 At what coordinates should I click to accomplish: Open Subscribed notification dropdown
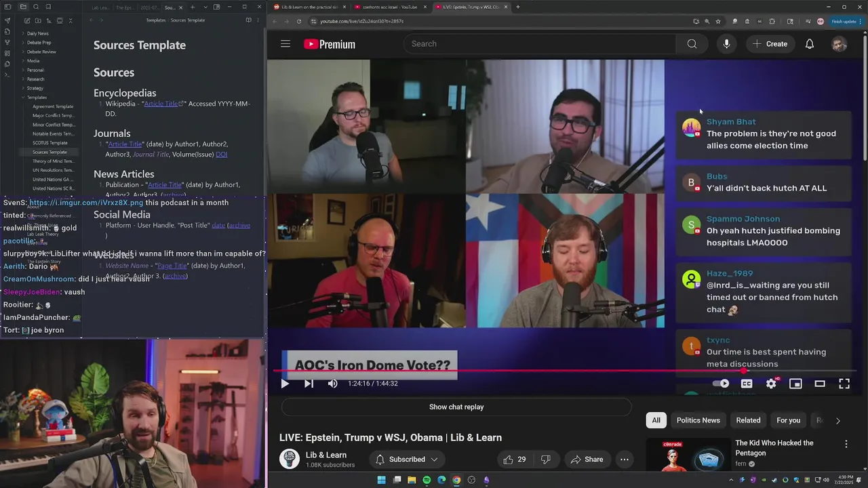407,460
